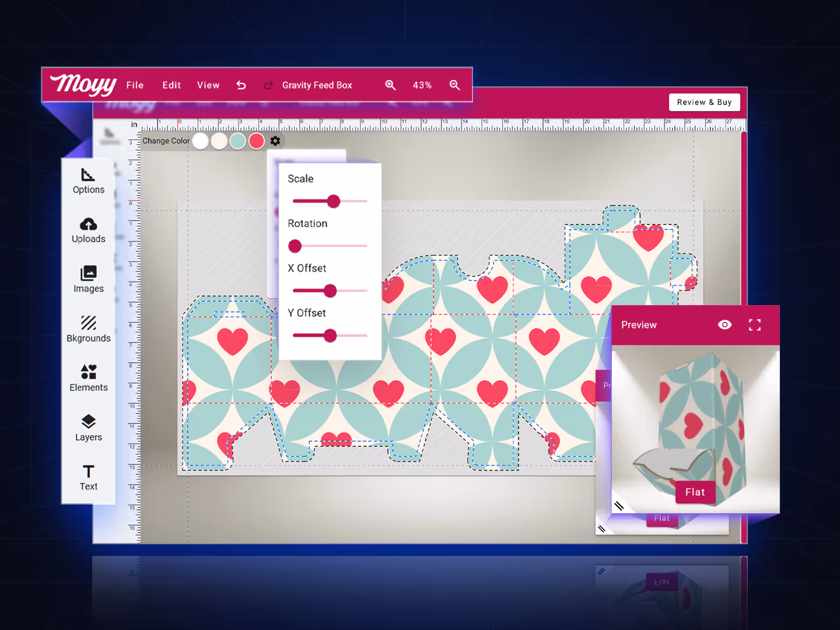The image size is (840, 630).
Task: Open the Options panel in the sidebar
Action: (88, 181)
